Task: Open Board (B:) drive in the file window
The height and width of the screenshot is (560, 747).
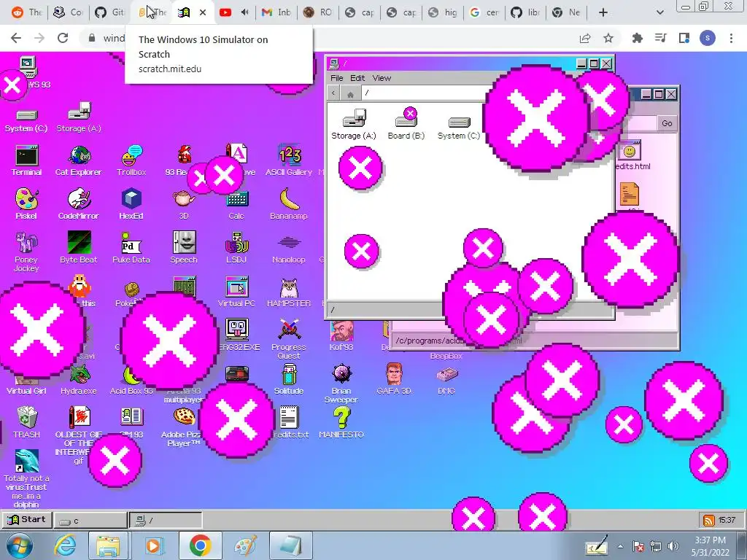Action: coord(406,124)
